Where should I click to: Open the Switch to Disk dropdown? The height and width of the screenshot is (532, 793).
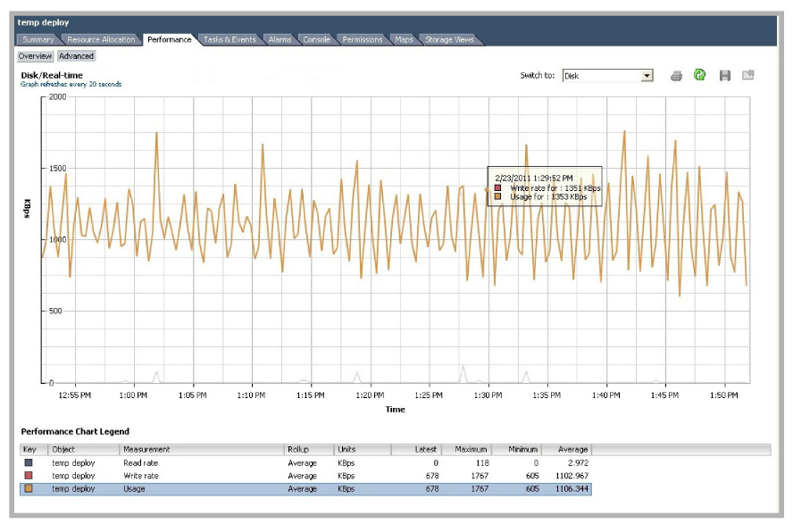point(607,76)
